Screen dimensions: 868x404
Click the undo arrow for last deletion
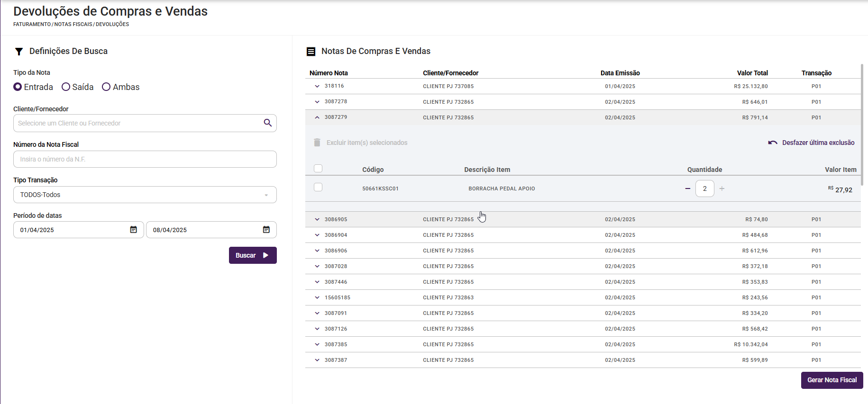click(x=773, y=143)
